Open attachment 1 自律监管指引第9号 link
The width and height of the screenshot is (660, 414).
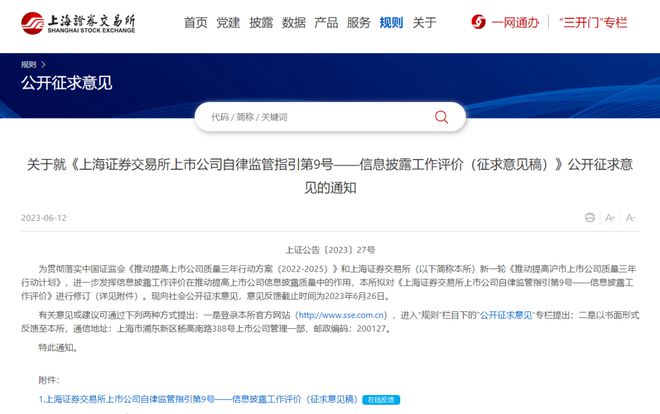click(198, 399)
